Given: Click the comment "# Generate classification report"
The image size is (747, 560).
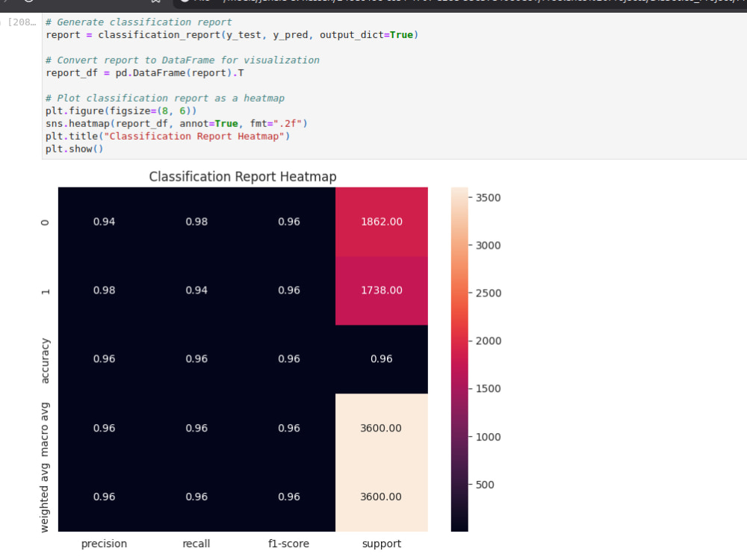Looking at the screenshot, I should click(139, 22).
